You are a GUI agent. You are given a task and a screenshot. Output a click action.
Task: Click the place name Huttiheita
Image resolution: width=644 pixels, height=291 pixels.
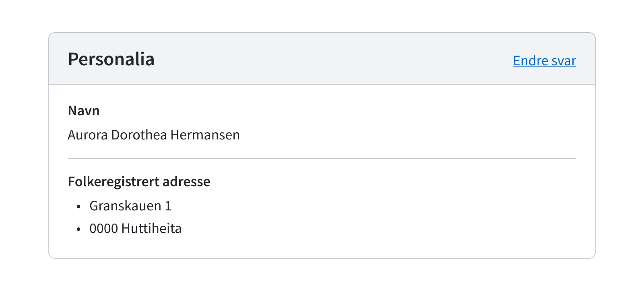click(151, 229)
